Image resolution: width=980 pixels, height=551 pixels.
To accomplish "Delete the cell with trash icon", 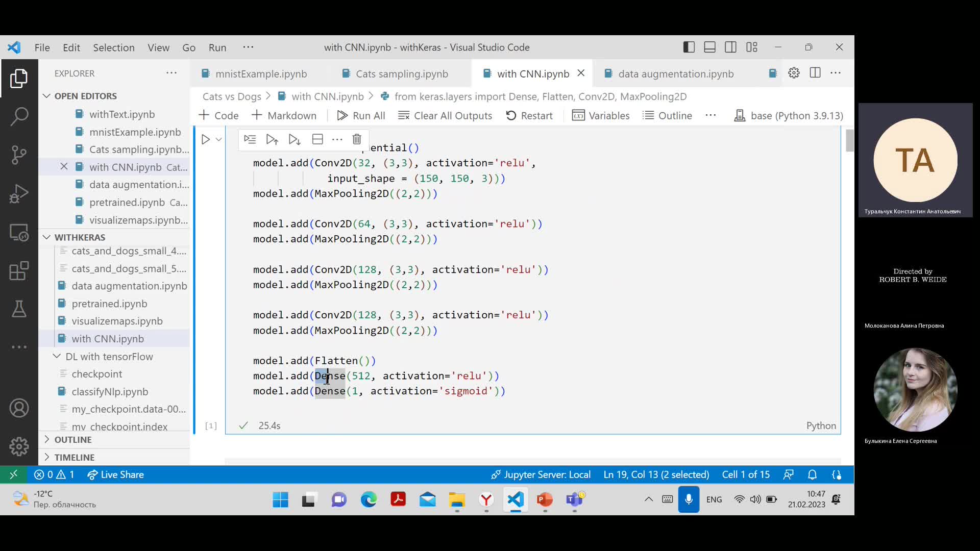I will (357, 139).
